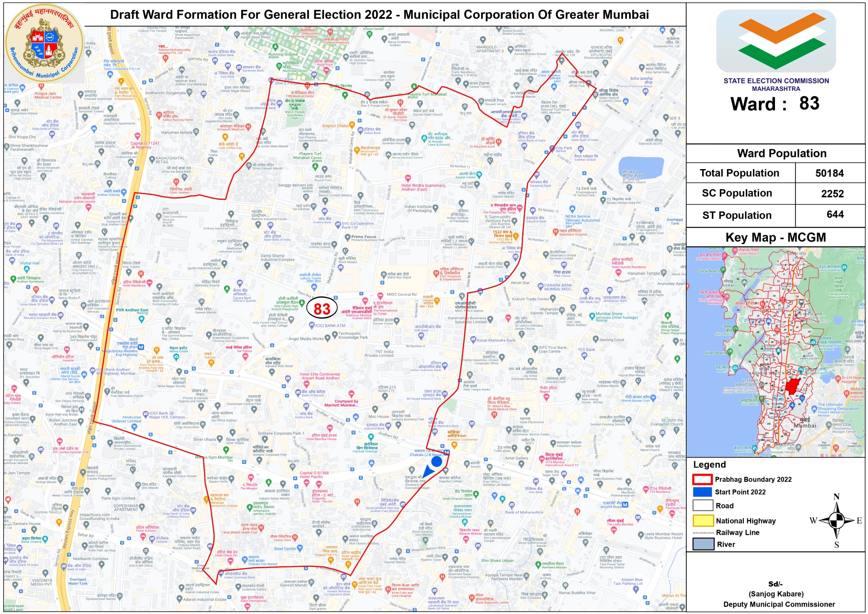Click the ward 83 oval label on map

pos(322,309)
